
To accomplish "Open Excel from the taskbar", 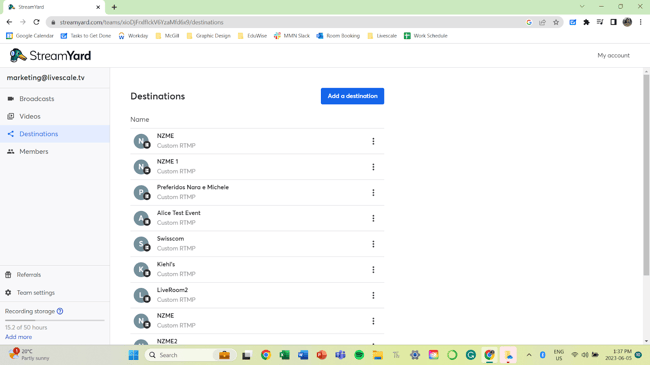I will pyautogui.click(x=284, y=355).
